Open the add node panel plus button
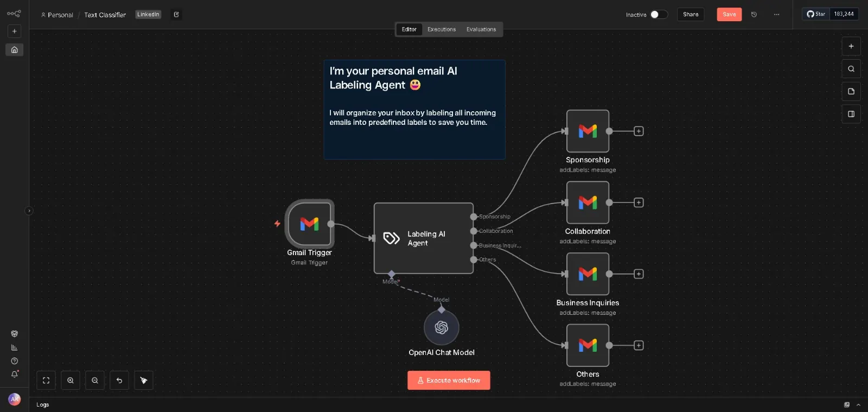The width and height of the screenshot is (868, 412). (851, 46)
